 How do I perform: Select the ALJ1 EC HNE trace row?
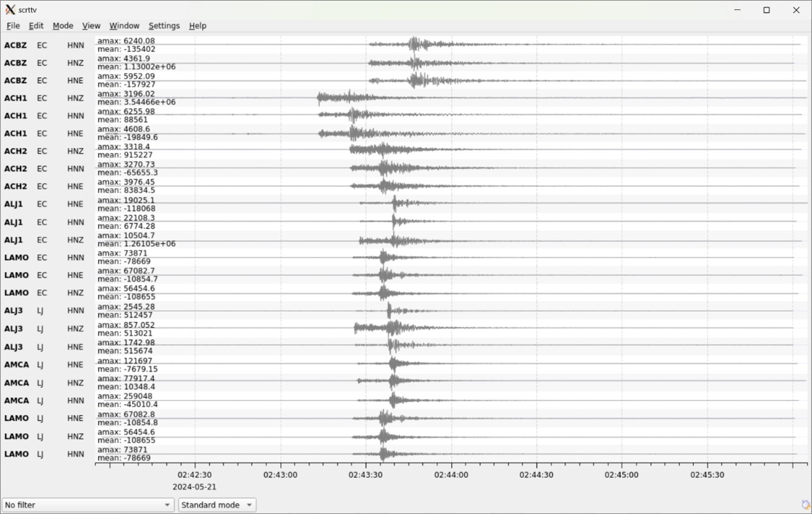click(x=405, y=204)
